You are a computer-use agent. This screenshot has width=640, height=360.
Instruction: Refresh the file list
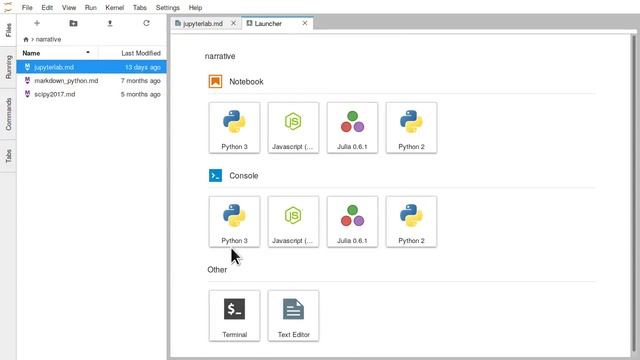(x=146, y=23)
